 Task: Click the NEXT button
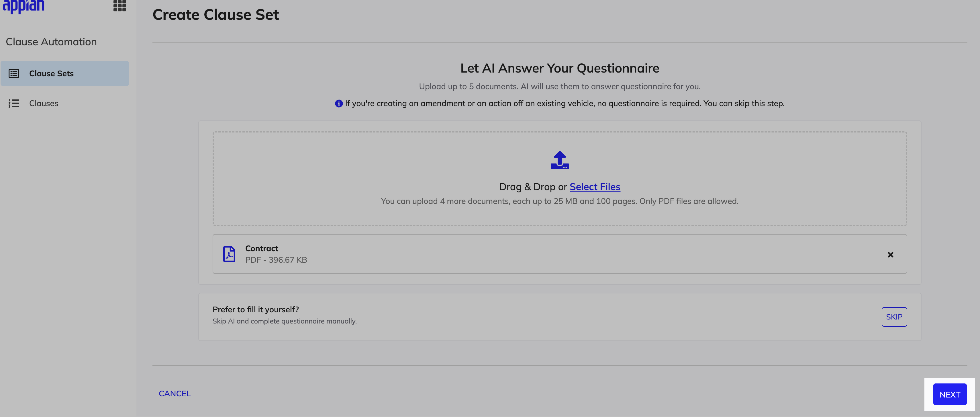950,395
